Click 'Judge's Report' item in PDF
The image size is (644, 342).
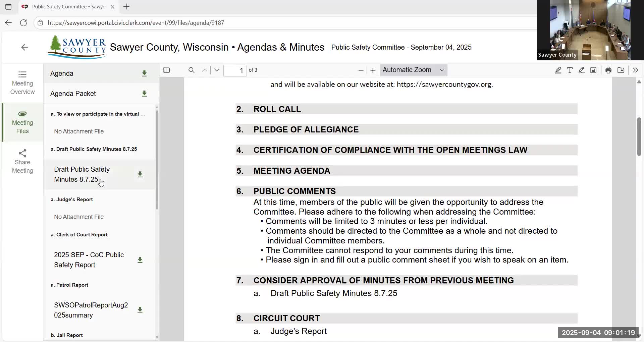[299, 331]
